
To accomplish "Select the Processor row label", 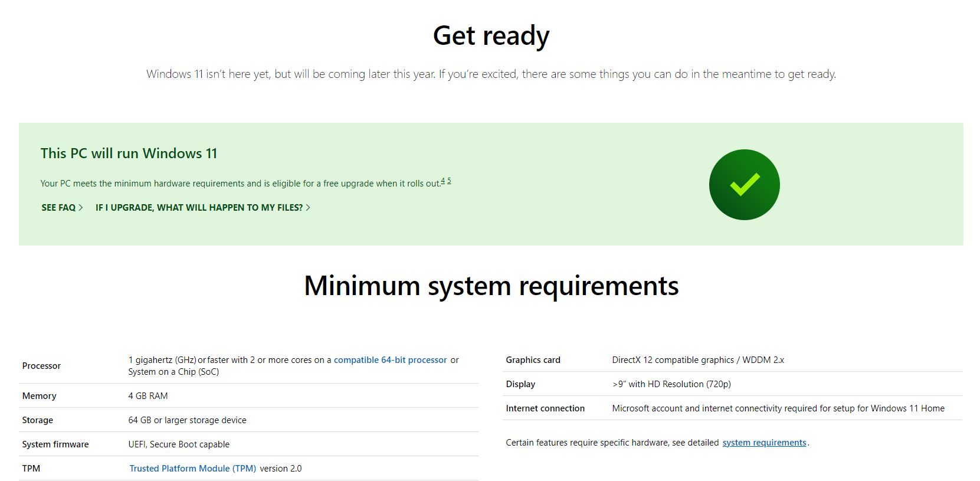I will click(41, 366).
